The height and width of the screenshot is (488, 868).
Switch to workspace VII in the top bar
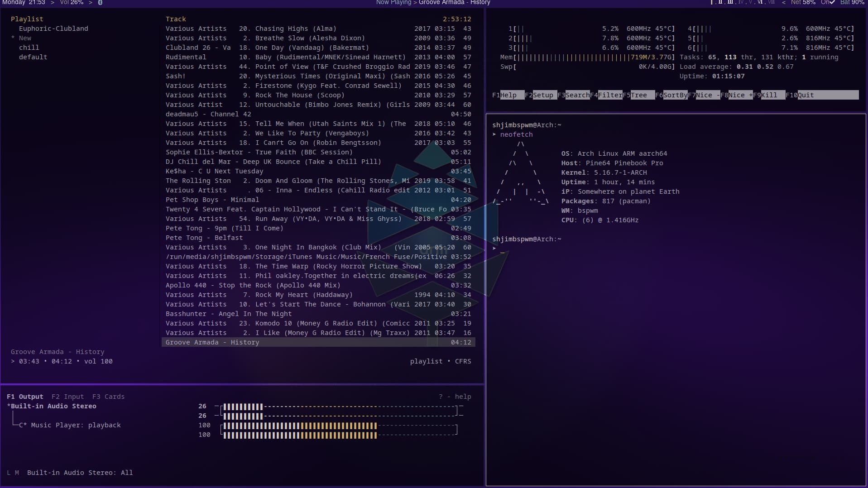pos(771,2)
